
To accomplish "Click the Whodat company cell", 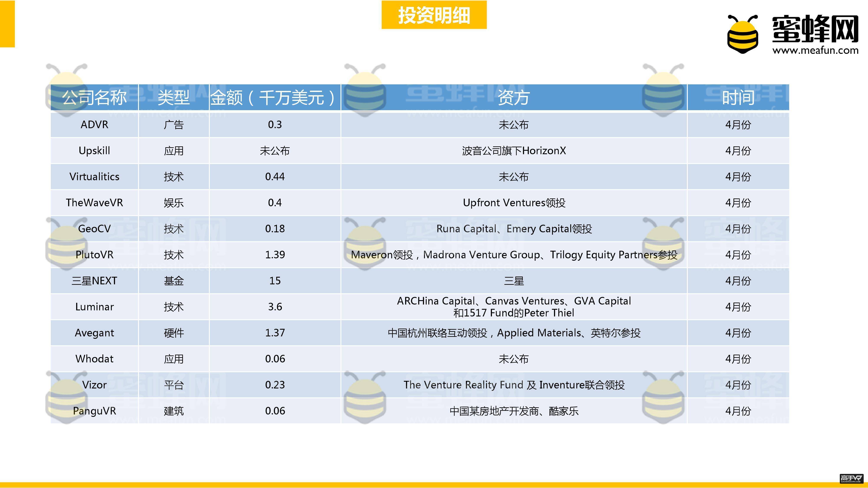I will [x=94, y=359].
